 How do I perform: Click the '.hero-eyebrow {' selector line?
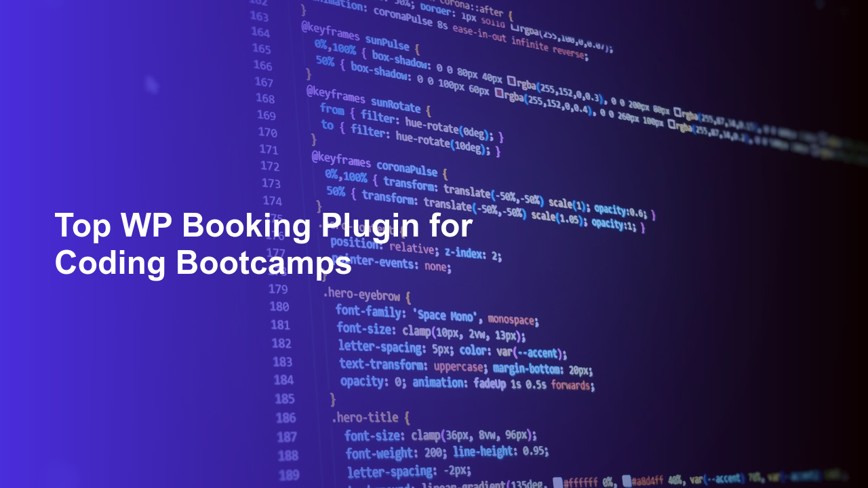367,296
